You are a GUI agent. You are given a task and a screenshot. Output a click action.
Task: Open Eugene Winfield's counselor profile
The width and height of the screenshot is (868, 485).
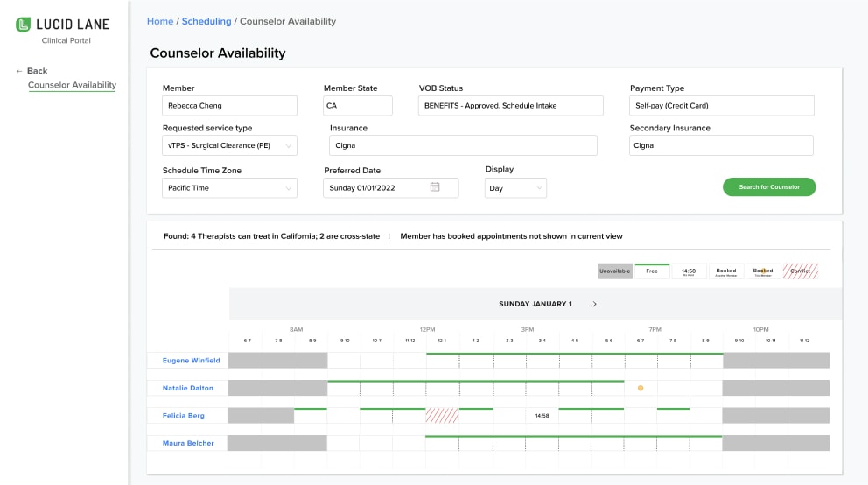pos(191,361)
